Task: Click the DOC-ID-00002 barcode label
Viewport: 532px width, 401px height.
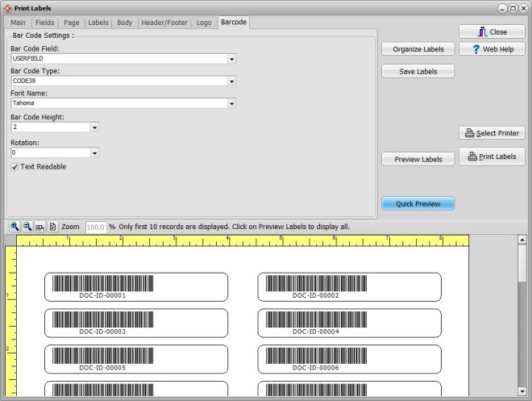Action: pos(350,287)
